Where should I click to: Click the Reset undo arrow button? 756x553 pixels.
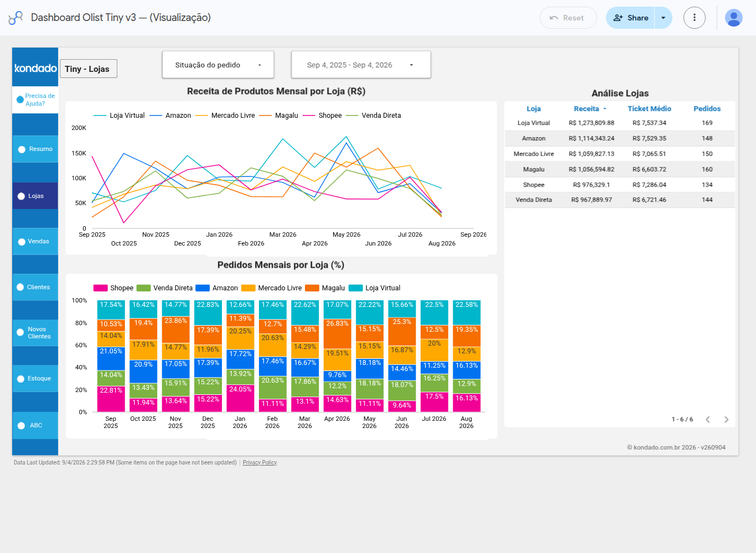(568, 18)
